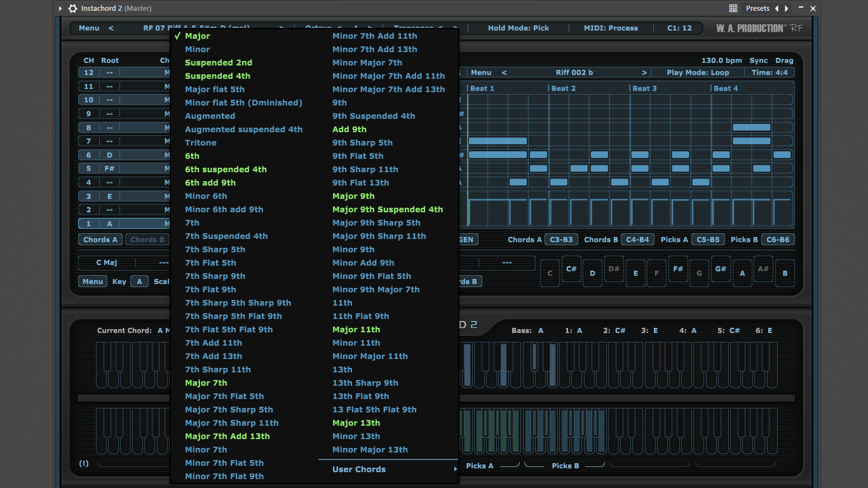868x488 pixels.
Task: Switch MIDI: Process setting
Action: (x=611, y=28)
